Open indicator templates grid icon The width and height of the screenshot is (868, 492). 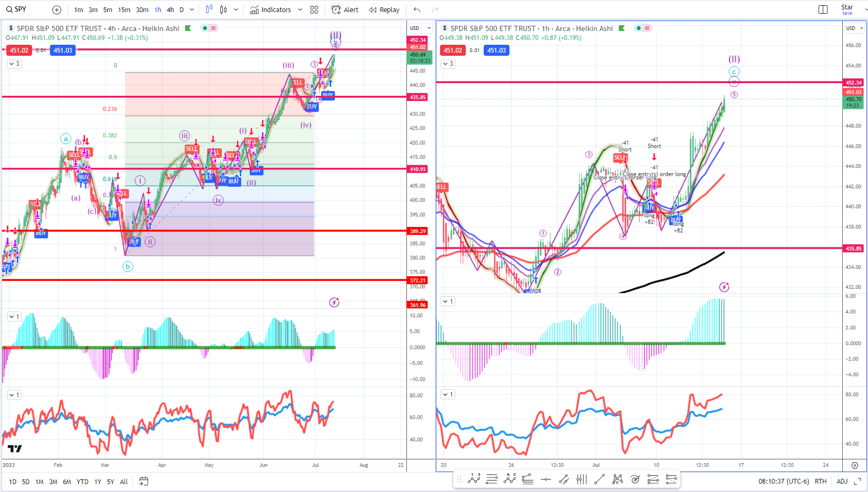coord(314,9)
